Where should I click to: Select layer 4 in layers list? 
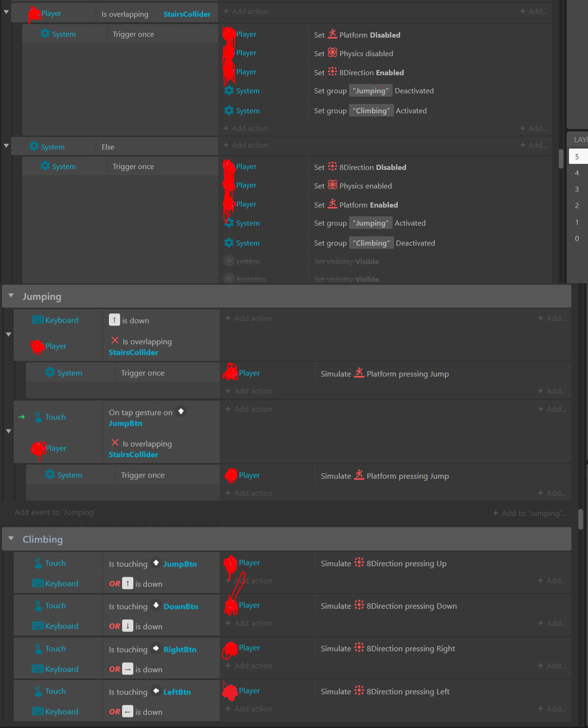point(578,173)
